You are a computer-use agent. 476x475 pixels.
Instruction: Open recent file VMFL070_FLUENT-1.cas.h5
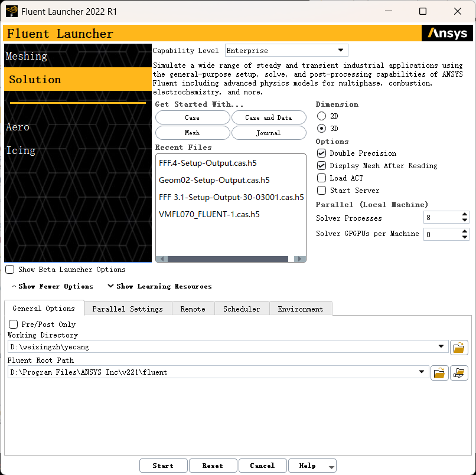click(x=209, y=214)
